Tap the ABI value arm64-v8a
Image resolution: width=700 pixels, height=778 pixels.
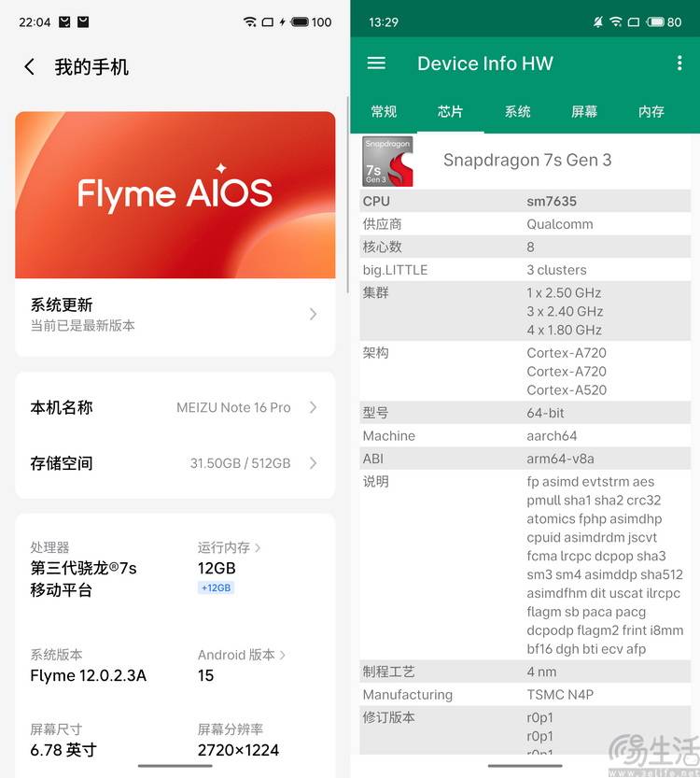point(560,459)
